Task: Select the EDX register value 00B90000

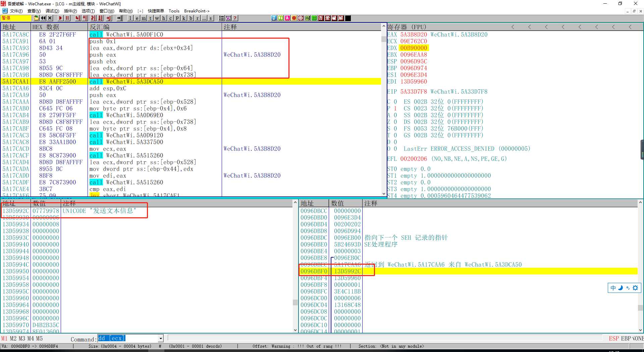Action: 414,48
